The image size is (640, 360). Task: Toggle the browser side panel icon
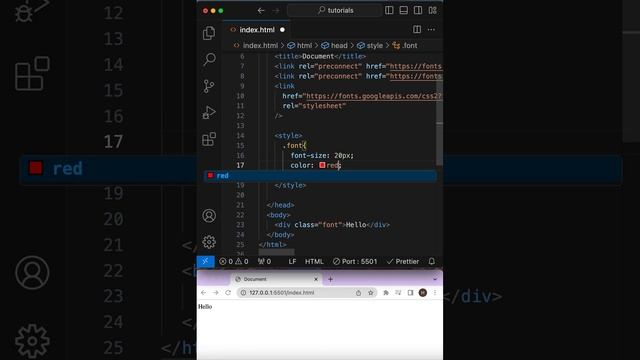click(x=411, y=293)
